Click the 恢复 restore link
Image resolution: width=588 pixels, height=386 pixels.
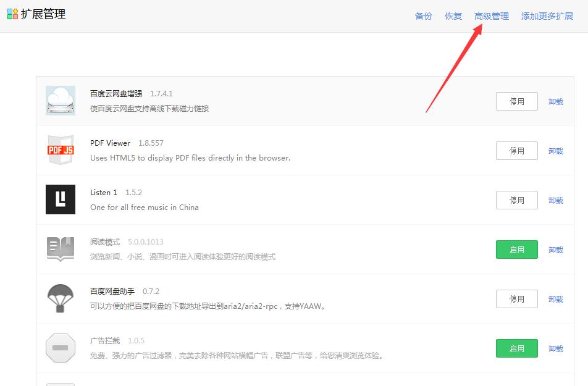click(x=453, y=16)
